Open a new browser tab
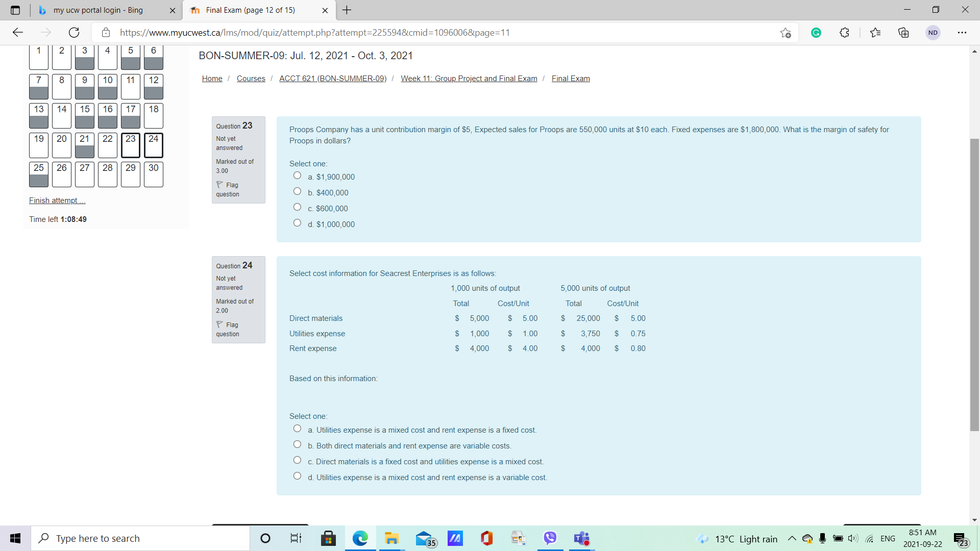980x551 pixels. 347,10
